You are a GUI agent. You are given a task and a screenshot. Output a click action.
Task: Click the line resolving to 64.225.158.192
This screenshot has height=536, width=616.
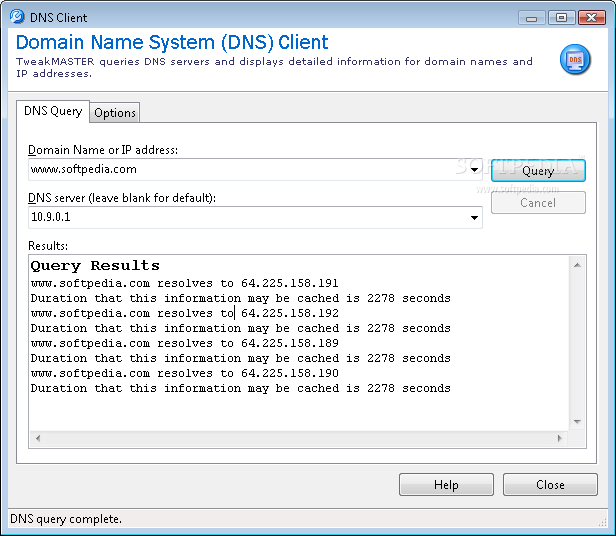click(185, 313)
